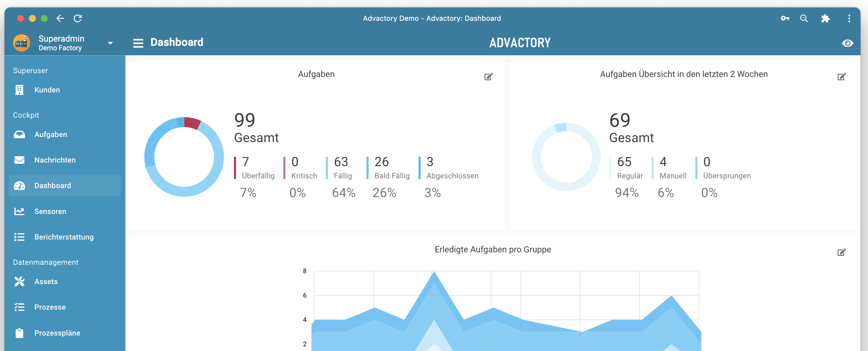Click the Aufgaben inbox icon in sidebar
The height and width of the screenshot is (351, 868).
tap(20, 134)
